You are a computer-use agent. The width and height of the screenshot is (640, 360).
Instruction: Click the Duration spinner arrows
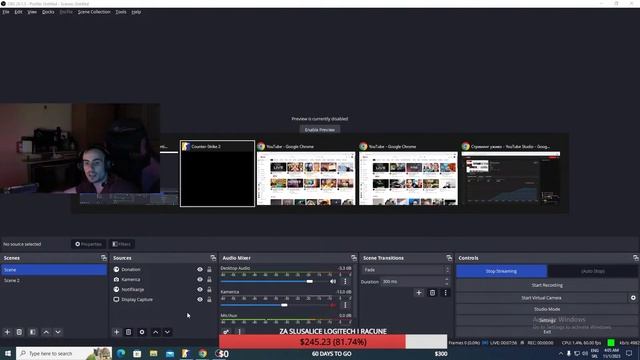447,282
